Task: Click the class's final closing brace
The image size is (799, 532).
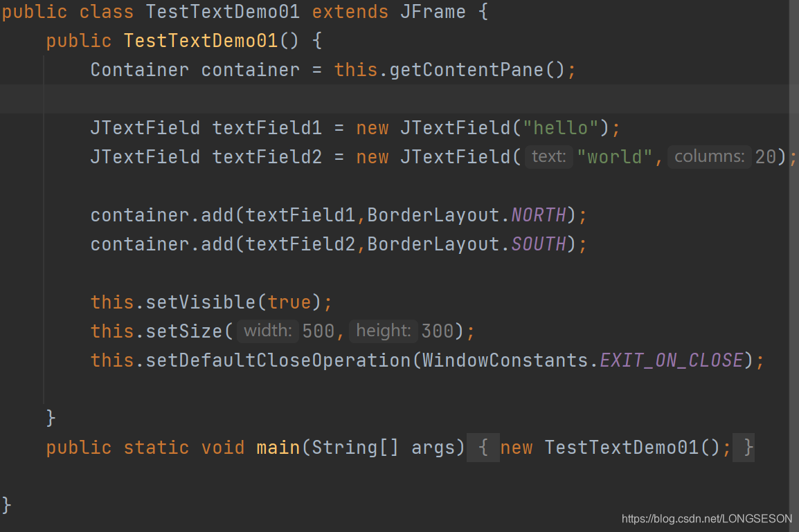Action: click(x=6, y=506)
